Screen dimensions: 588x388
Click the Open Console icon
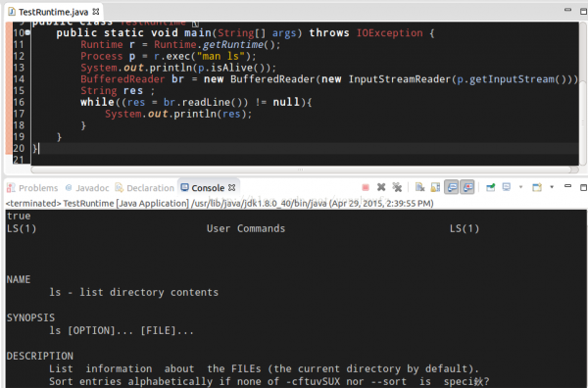[x=537, y=187]
